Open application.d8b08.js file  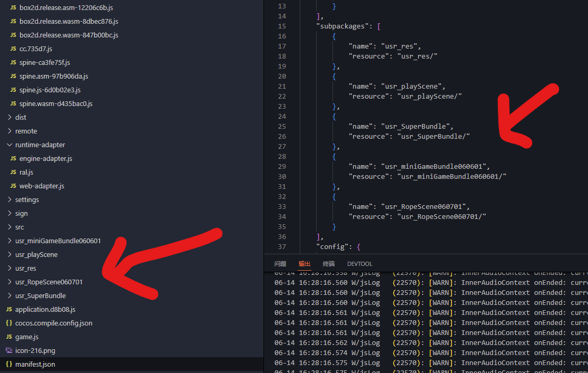click(x=45, y=310)
